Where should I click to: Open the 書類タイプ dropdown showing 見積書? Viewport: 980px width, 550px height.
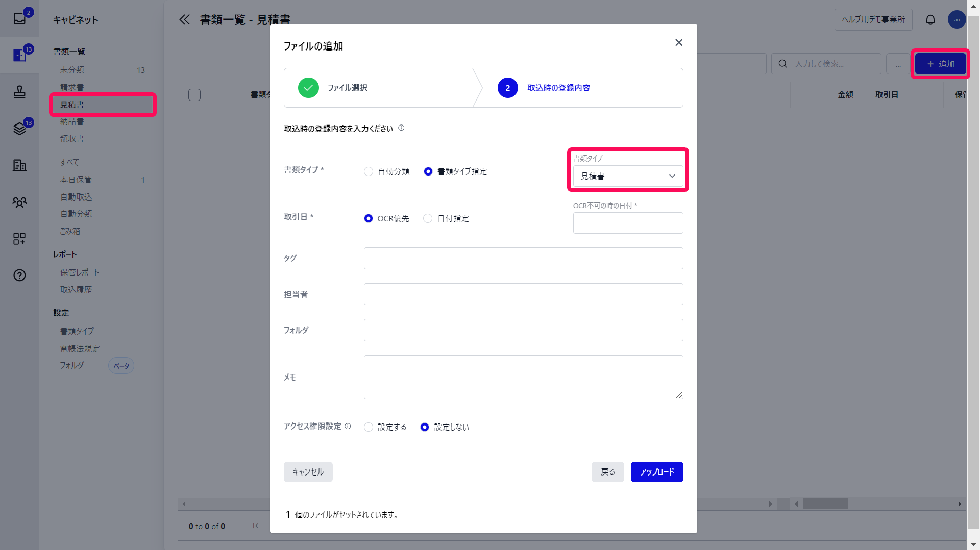628,176
